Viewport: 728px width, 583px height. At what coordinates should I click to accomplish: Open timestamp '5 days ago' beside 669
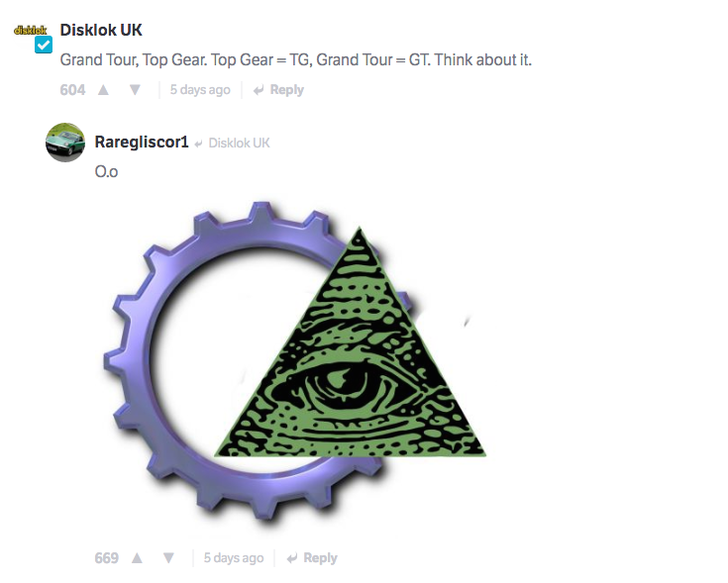coord(234,557)
